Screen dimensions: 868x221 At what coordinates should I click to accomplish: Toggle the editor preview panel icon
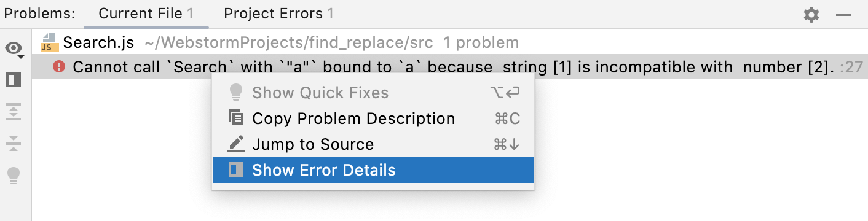14,80
